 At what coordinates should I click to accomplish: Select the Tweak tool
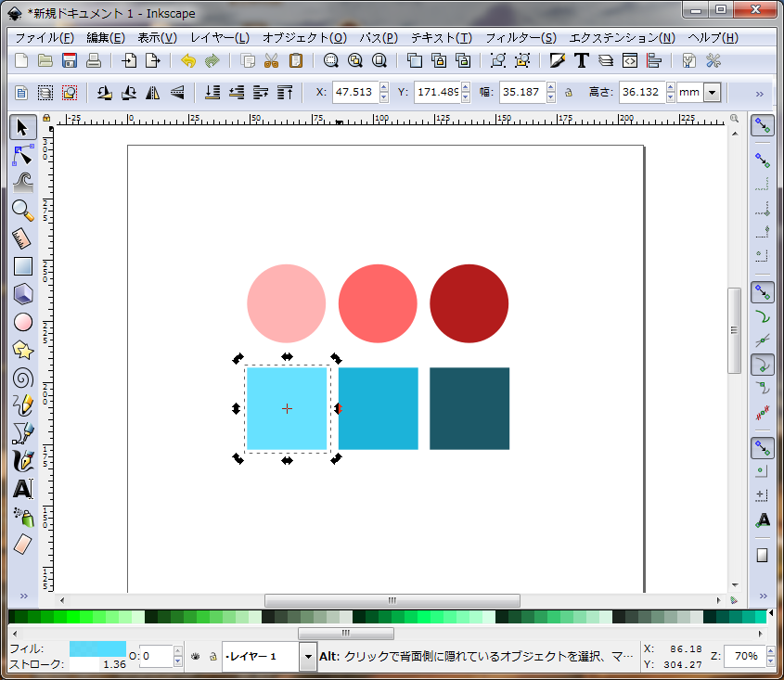pos(22,183)
